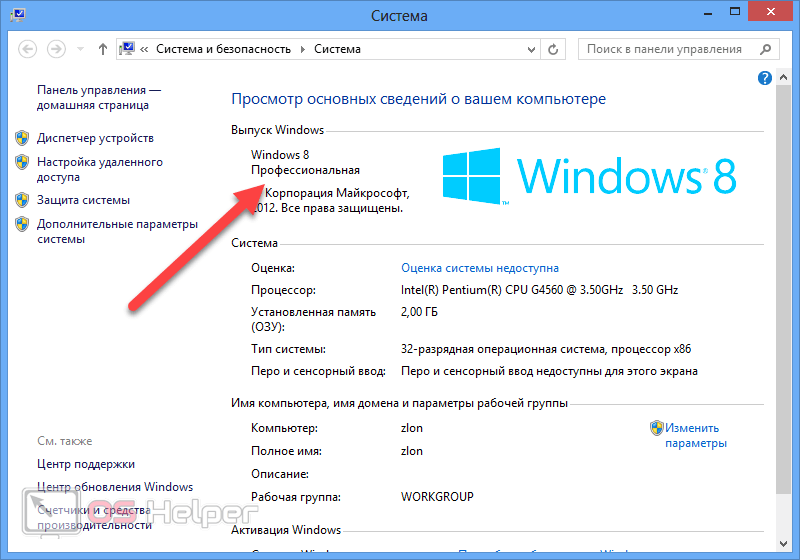The width and height of the screenshot is (800, 560).
Task: Click the scroll down arrow of scrollbar
Action: tap(784, 544)
